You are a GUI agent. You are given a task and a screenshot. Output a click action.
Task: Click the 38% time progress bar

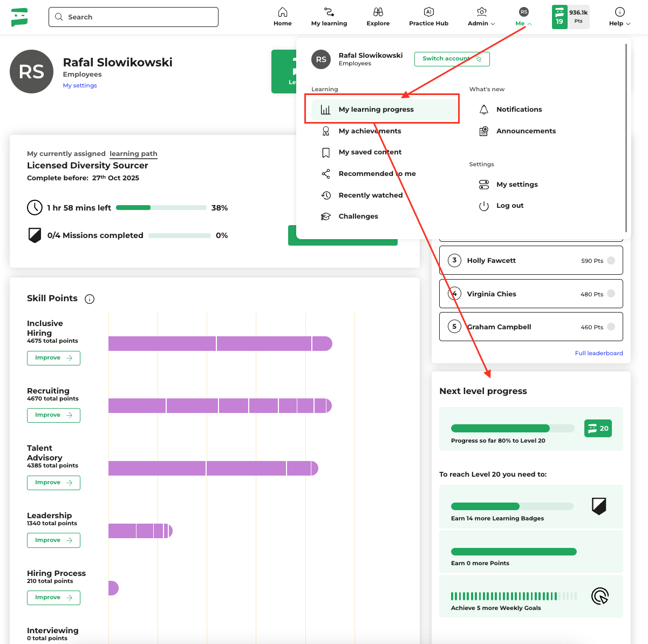(161, 208)
